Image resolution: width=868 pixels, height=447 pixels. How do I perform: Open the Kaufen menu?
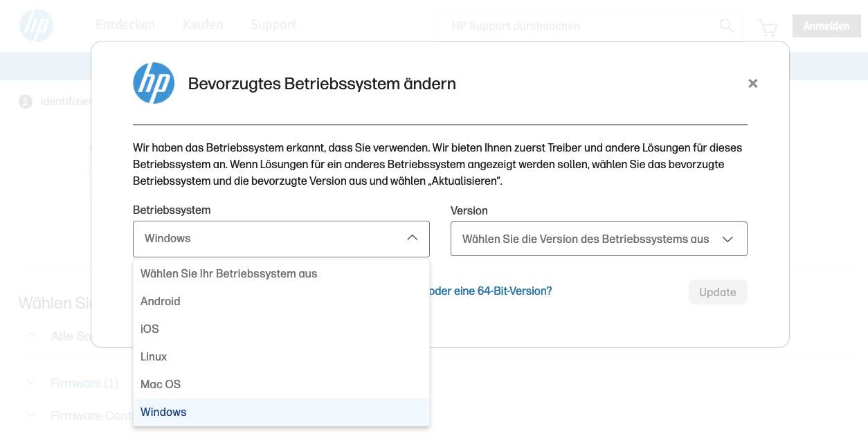[203, 24]
